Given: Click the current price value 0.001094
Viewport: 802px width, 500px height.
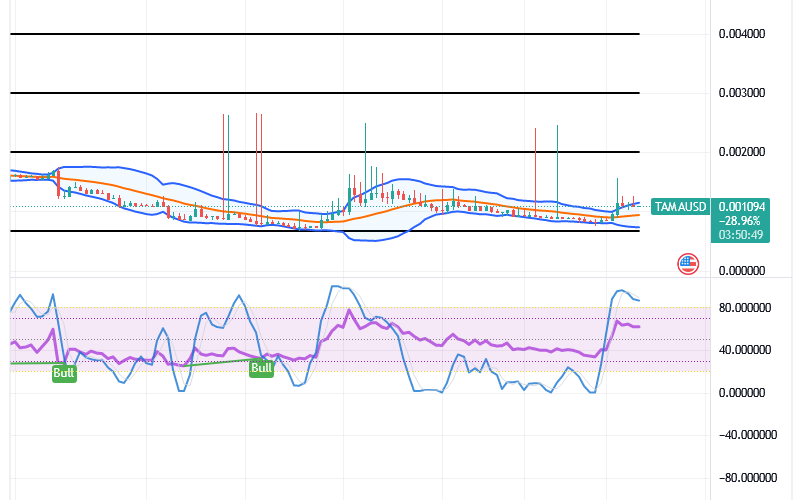Looking at the screenshot, I should point(742,207).
